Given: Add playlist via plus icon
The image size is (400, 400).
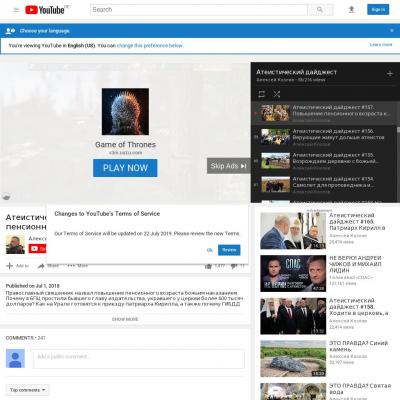Looking at the screenshot, I should tap(390, 74).
